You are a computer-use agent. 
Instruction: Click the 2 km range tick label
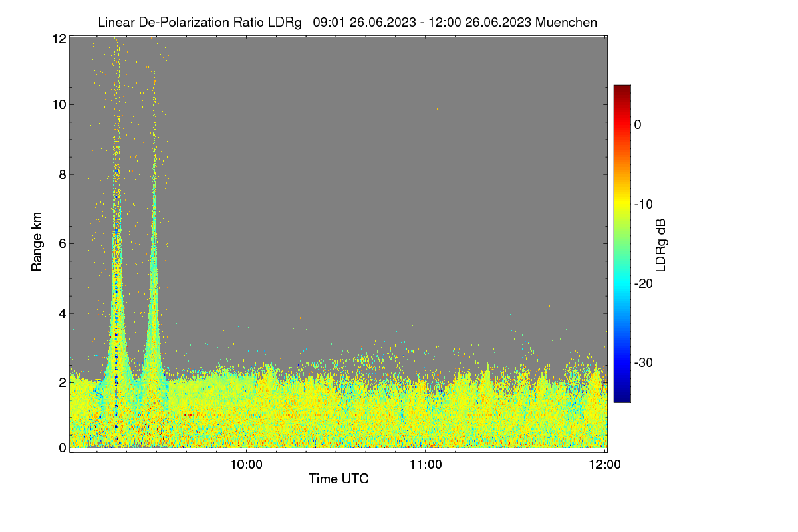[x=63, y=382]
